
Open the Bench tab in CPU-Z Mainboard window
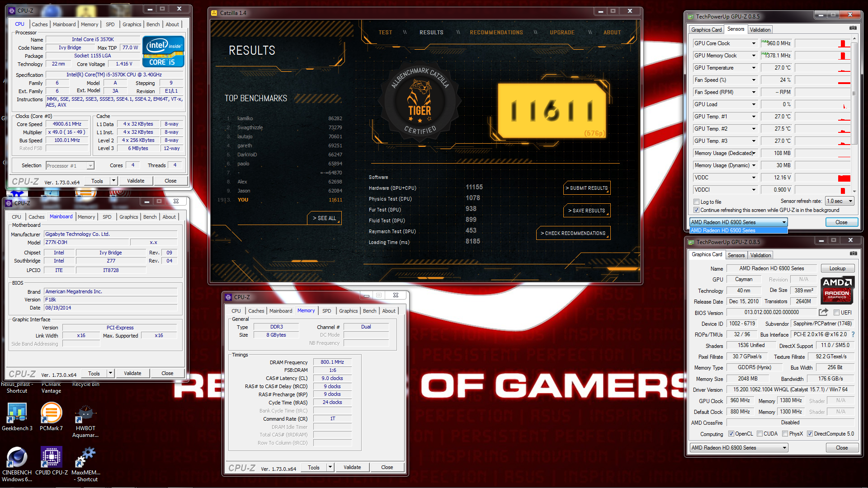coord(150,217)
